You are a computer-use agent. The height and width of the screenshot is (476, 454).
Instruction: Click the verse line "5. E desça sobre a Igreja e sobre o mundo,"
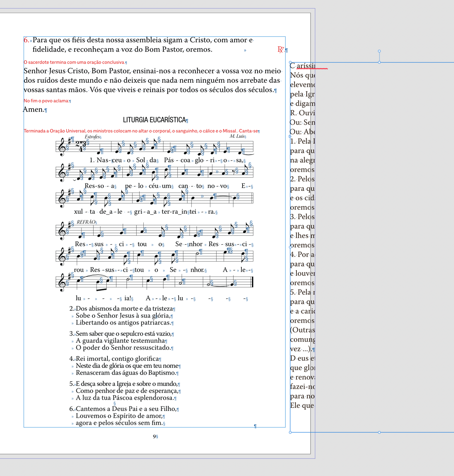[124, 384]
